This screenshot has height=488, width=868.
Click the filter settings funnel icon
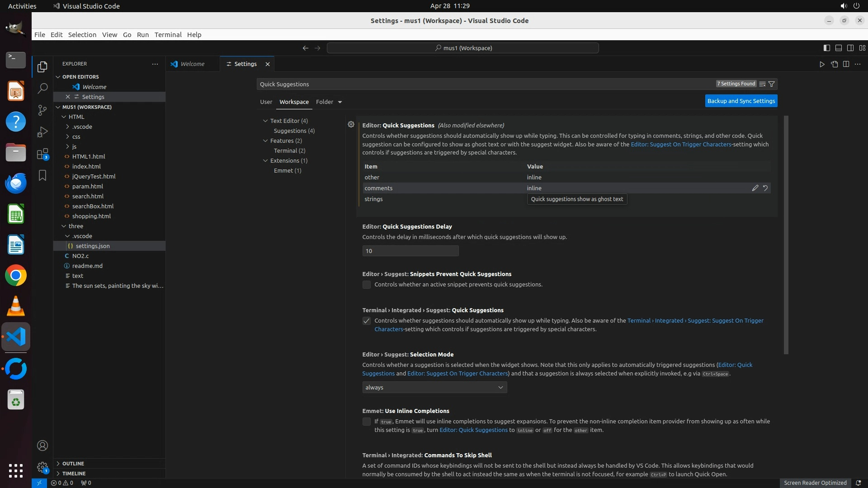tap(772, 84)
